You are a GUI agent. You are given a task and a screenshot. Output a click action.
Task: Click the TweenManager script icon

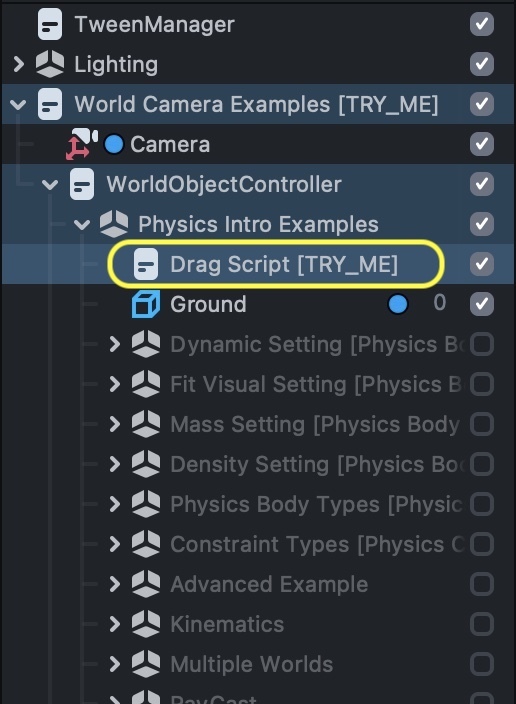tap(50, 25)
